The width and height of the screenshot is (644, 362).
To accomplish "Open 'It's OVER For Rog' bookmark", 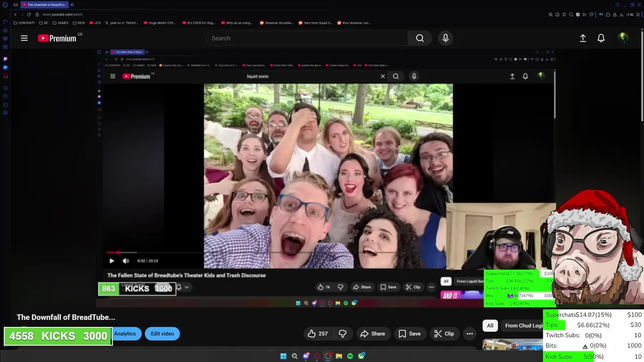I will tap(199, 23).
